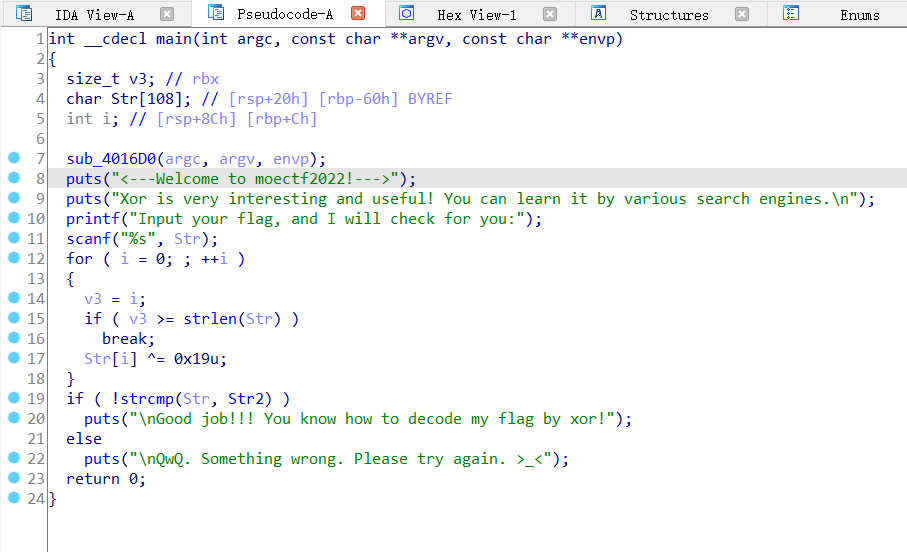The width and height of the screenshot is (907, 552).
Task: Click the Hex View-1 tab icon
Action: click(x=406, y=14)
